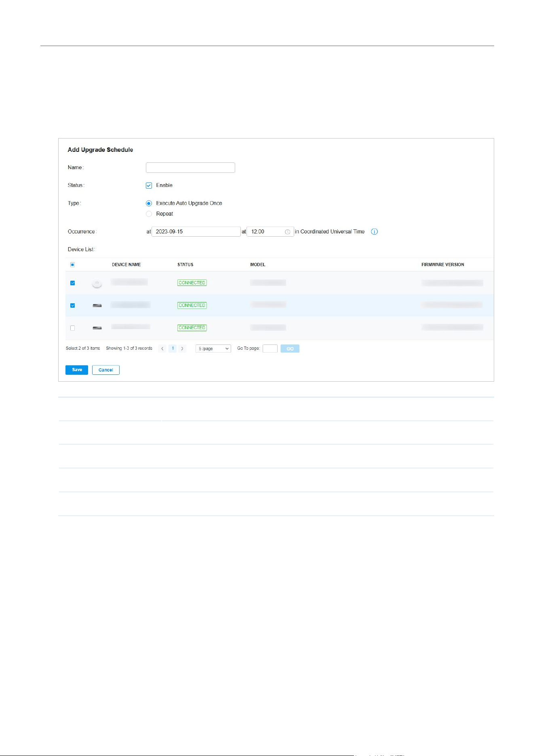Click the STATUS column header

[x=185, y=265]
